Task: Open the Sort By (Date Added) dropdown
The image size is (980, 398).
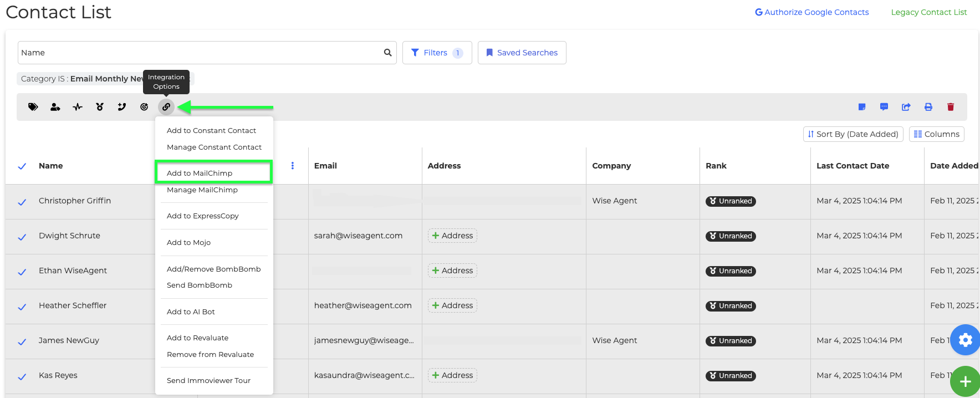Action: 853,134
